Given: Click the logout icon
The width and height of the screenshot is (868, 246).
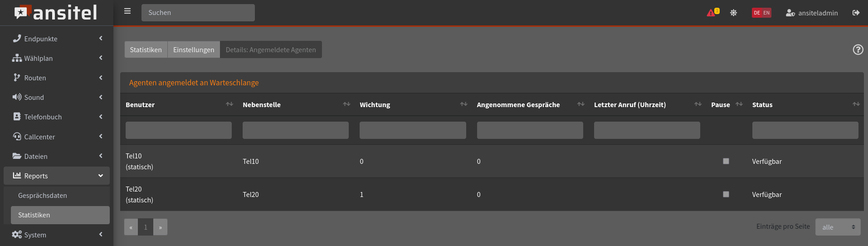Looking at the screenshot, I should (x=856, y=13).
